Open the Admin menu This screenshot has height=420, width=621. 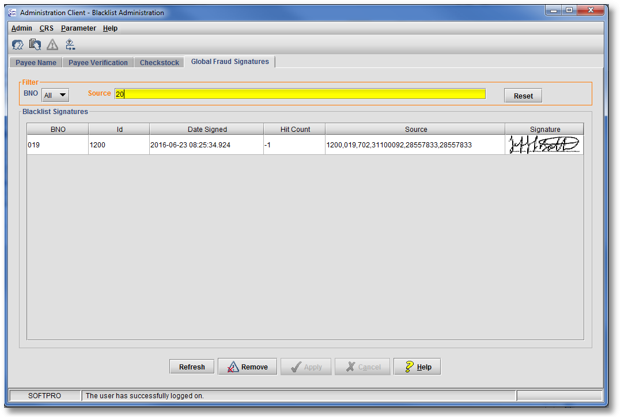(21, 28)
